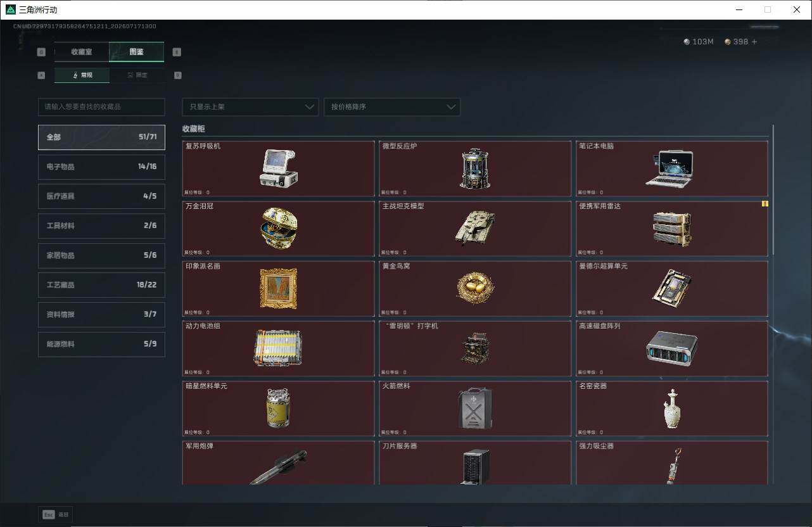Viewport: 812px width, 527px height.
Task: Click the Q key hint beside 收藏室
Action: pyautogui.click(x=41, y=52)
